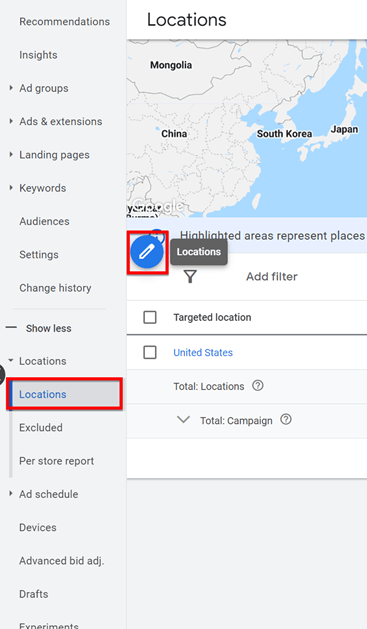Expand the Ad schedule arrow
367x629 pixels.
[11, 494]
